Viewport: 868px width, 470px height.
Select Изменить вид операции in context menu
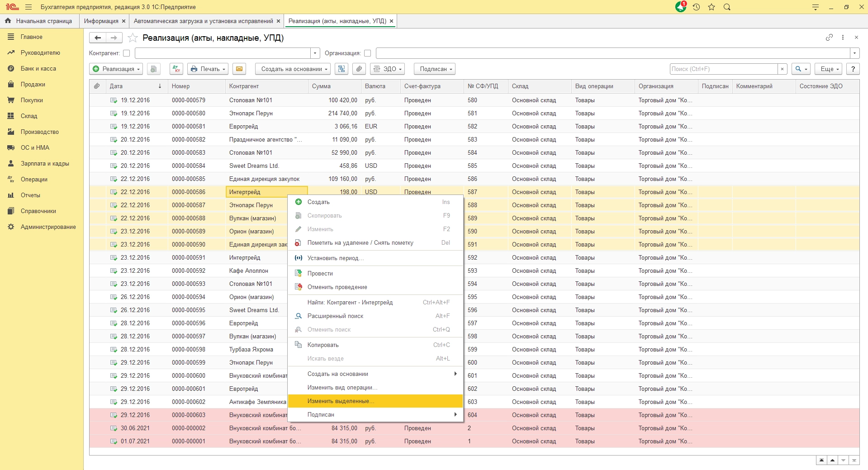[x=375, y=388]
